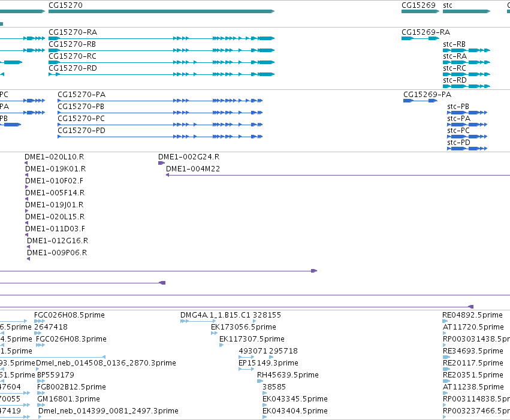Click transcript CG15270-RC label
Image resolution: width=510 pixels, height=420 pixels.
73,56
